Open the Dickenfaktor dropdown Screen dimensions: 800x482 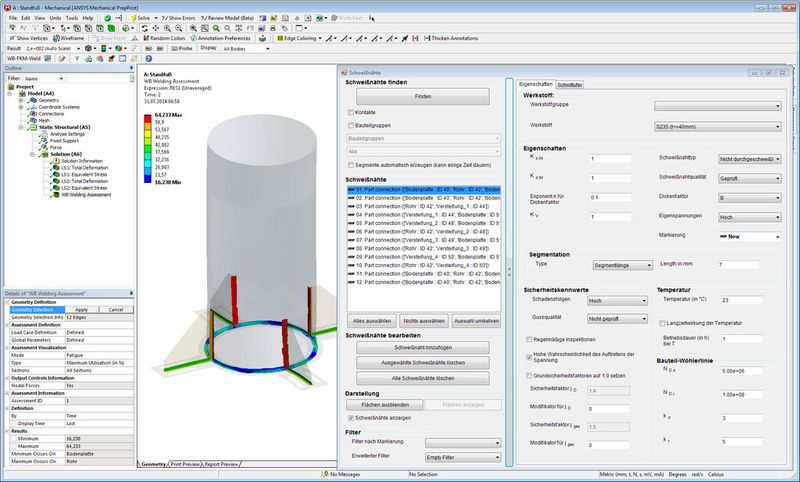click(x=749, y=198)
